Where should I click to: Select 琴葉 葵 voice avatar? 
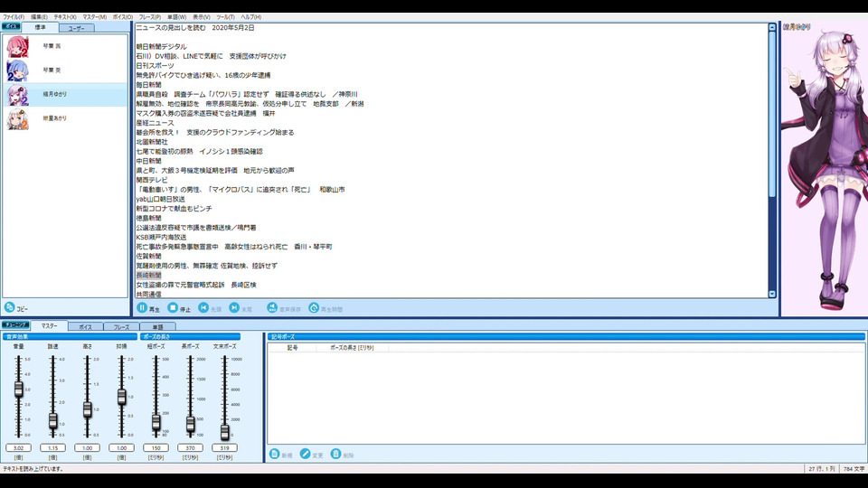[17, 70]
